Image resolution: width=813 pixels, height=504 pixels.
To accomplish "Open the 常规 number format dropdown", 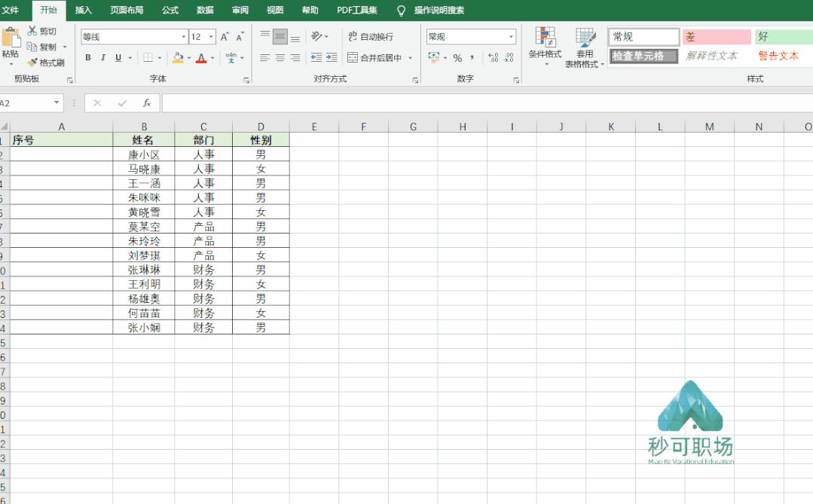I will [511, 35].
